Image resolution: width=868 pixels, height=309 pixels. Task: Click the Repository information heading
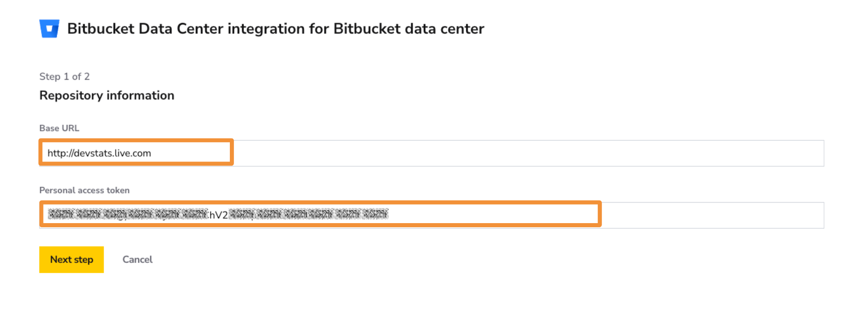(x=107, y=95)
